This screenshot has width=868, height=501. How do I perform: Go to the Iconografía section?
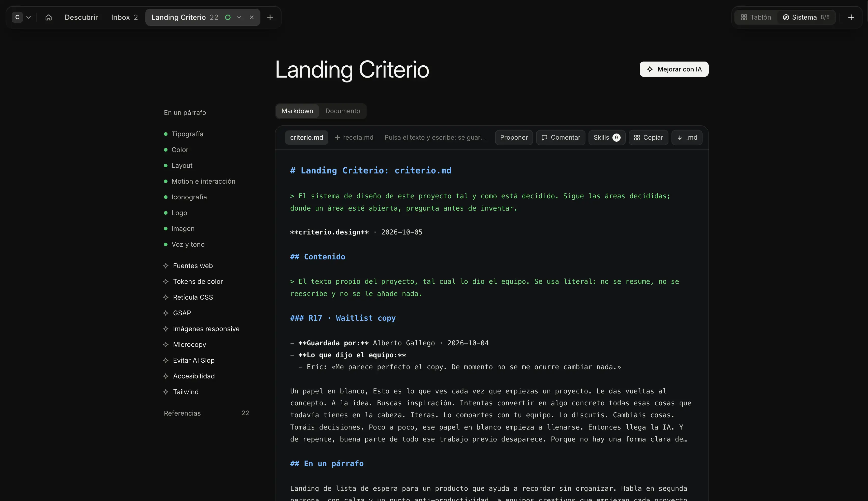[186, 197]
